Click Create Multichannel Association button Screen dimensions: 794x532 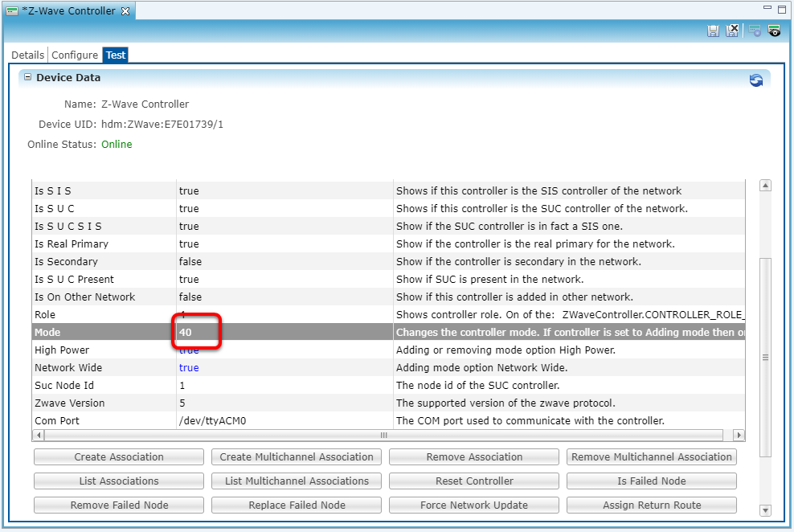pyautogui.click(x=297, y=456)
